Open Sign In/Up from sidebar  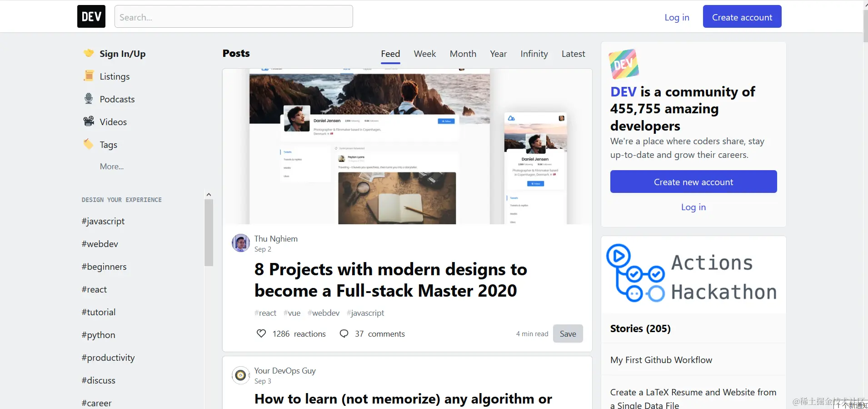(x=123, y=54)
